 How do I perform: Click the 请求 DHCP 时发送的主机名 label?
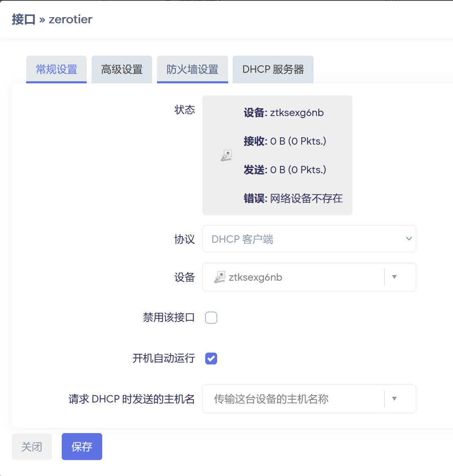coord(132,399)
